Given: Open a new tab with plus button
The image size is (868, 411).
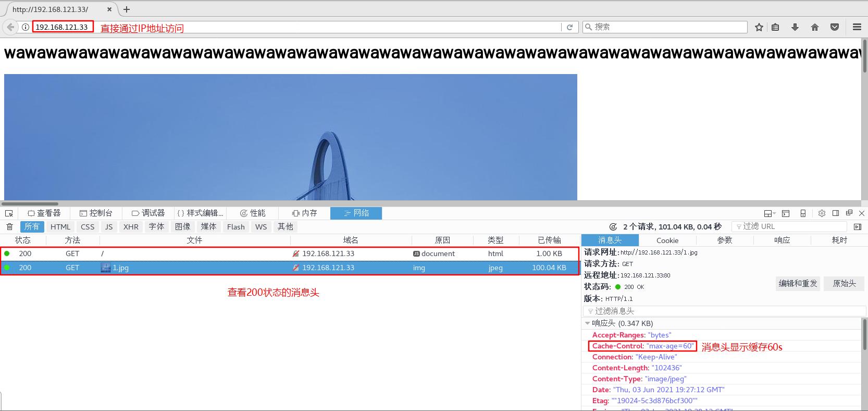Looking at the screenshot, I should [x=127, y=9].
